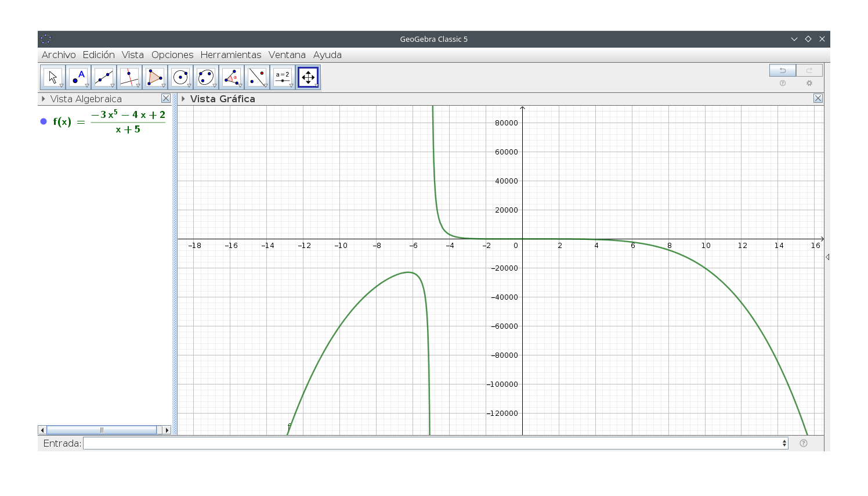The image size is (868, 496).
Task: Click the -18 x-axis label
Action: point(194,246)
